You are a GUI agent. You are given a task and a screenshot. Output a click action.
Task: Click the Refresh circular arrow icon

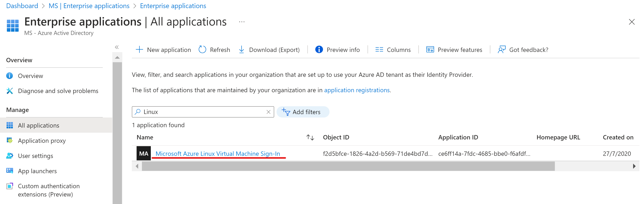pos(202,49)
